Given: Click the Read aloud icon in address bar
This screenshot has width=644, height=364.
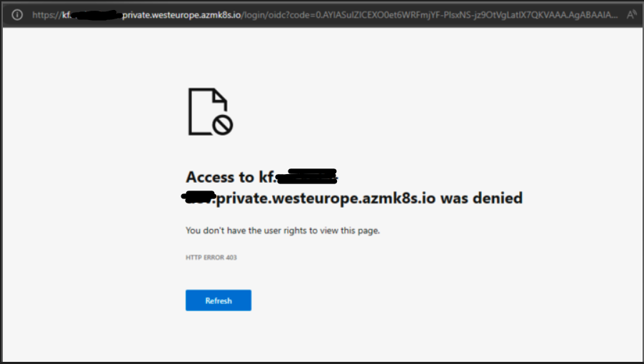Looking at the screenshot, I should click(631, 15).
